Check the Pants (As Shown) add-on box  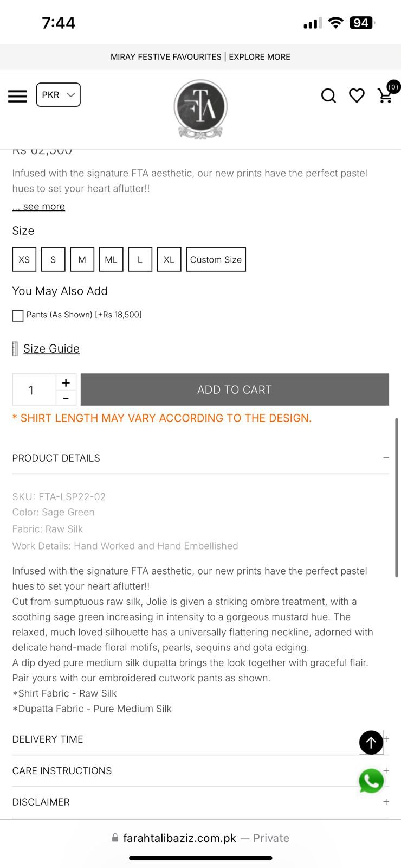pyautogui.click(x=18, y=316)
